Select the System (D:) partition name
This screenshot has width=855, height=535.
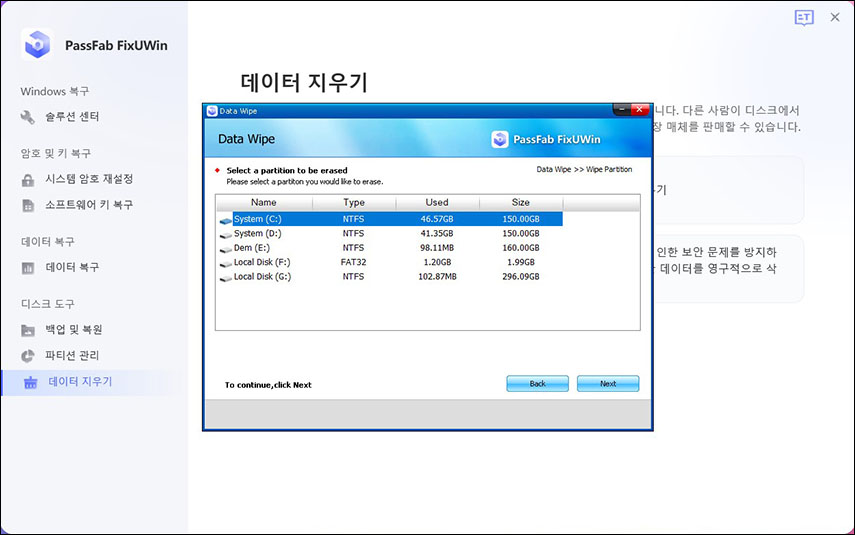[x=257, y=233]
